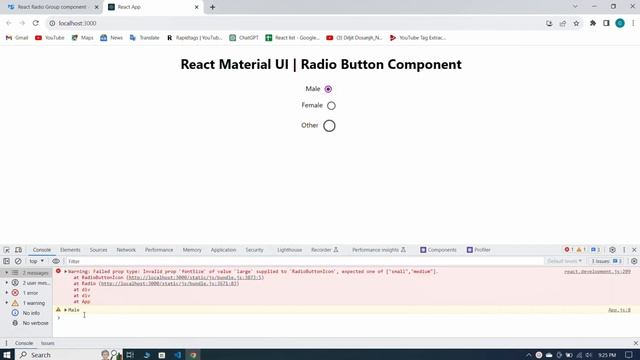
Task: Click the inspect element picker icon
Action: [x=7, y=250]
